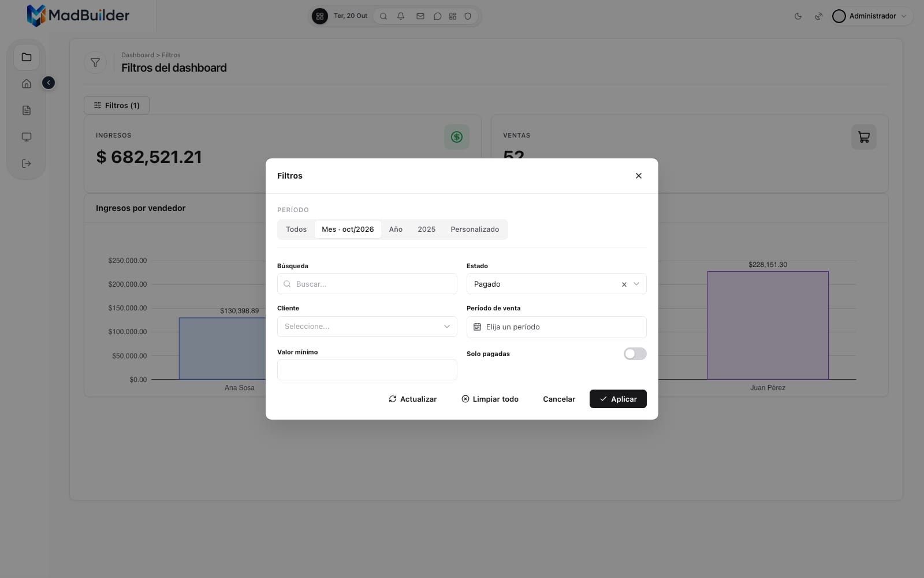Open the apps grid button in top bar

320,16
